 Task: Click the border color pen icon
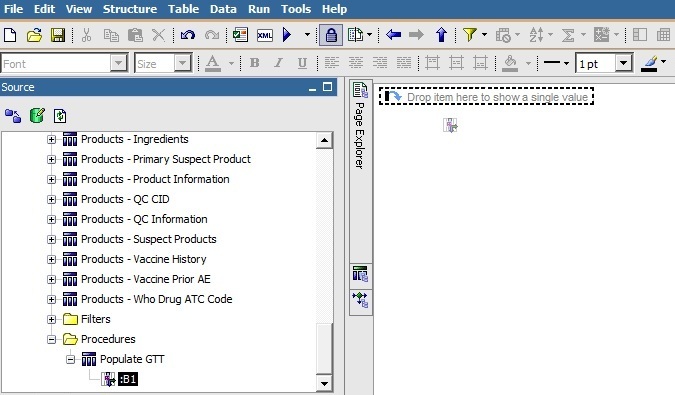[650, 64]
